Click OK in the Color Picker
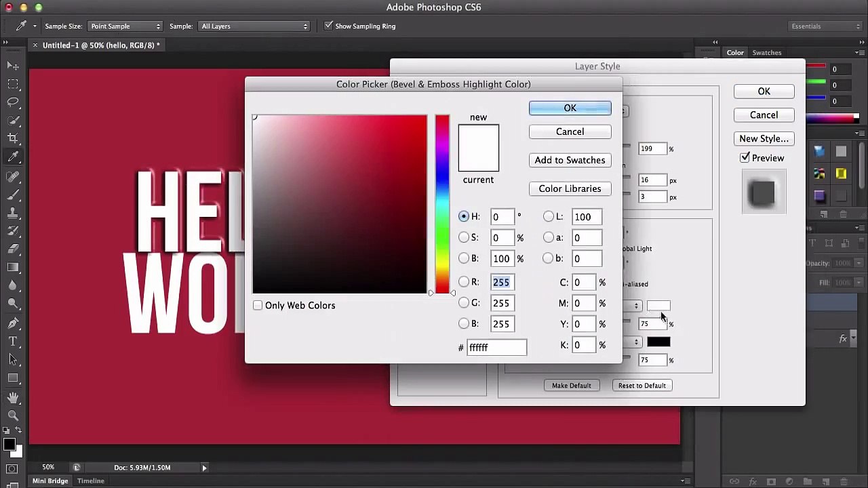The height and width of the screenshot is (488, 868). pyautogui.click(x=570, y=108)
